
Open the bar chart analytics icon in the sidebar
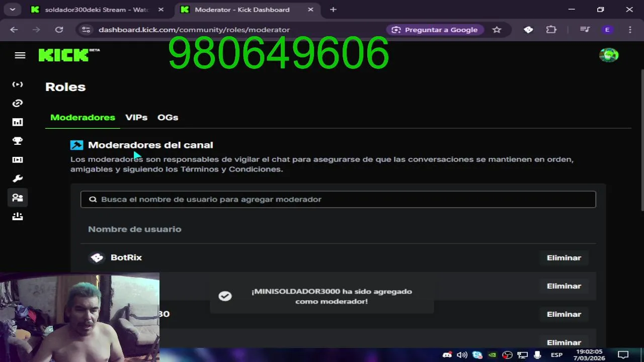click(18, 122)
